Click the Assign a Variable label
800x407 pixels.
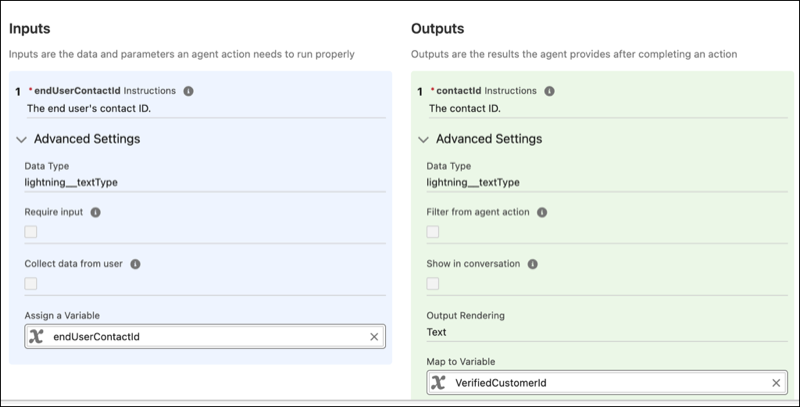62,316
